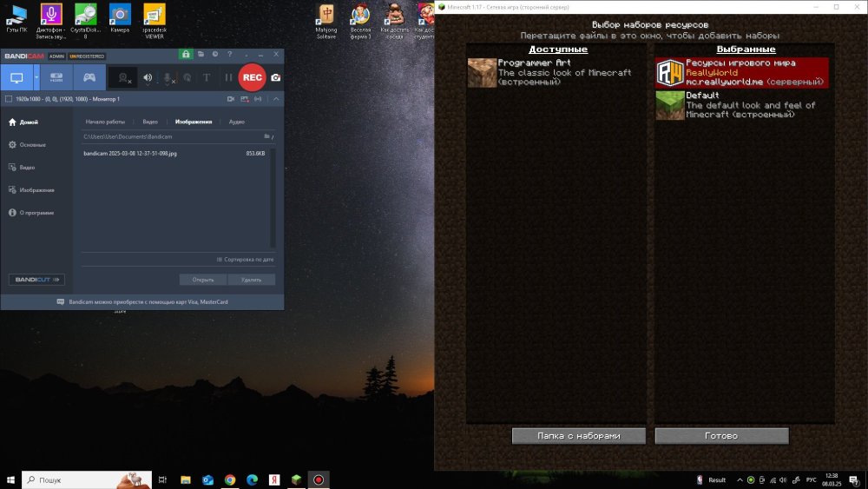The height and width of the screenshot is (489, 868).
Task: Toggle webcam overlay in Bandicam
Action: point(124,78)
